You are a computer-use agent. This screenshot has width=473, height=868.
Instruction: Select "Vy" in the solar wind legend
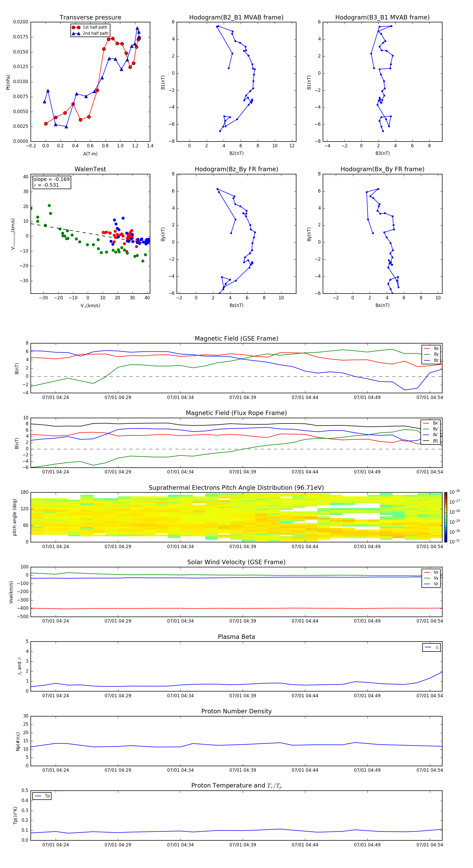coord(431,578)
